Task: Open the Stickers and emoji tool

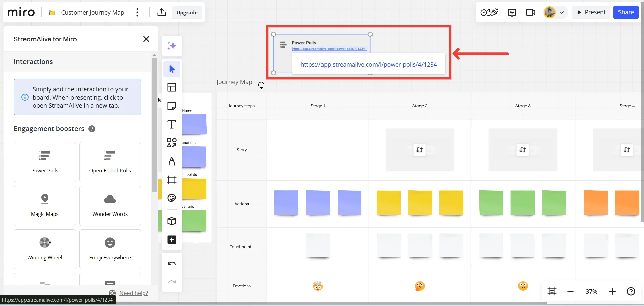Action: tap(172, 198)
